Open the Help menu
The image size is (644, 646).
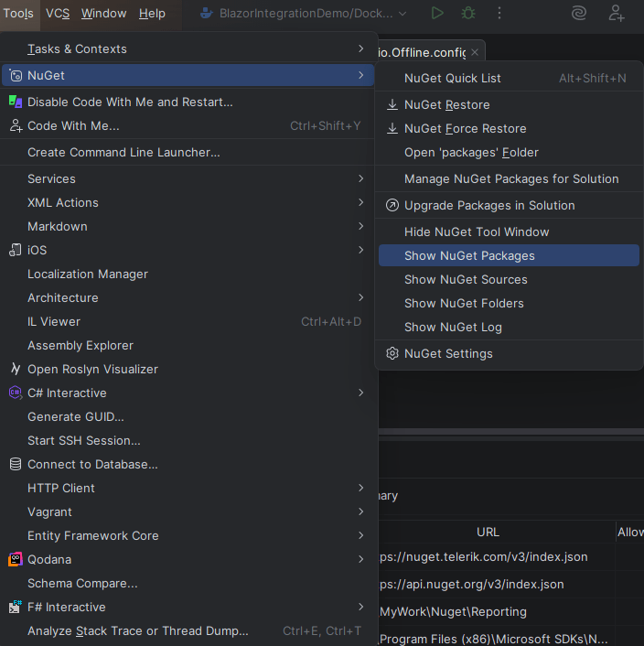pyautogui.click(x=152, y=14)
